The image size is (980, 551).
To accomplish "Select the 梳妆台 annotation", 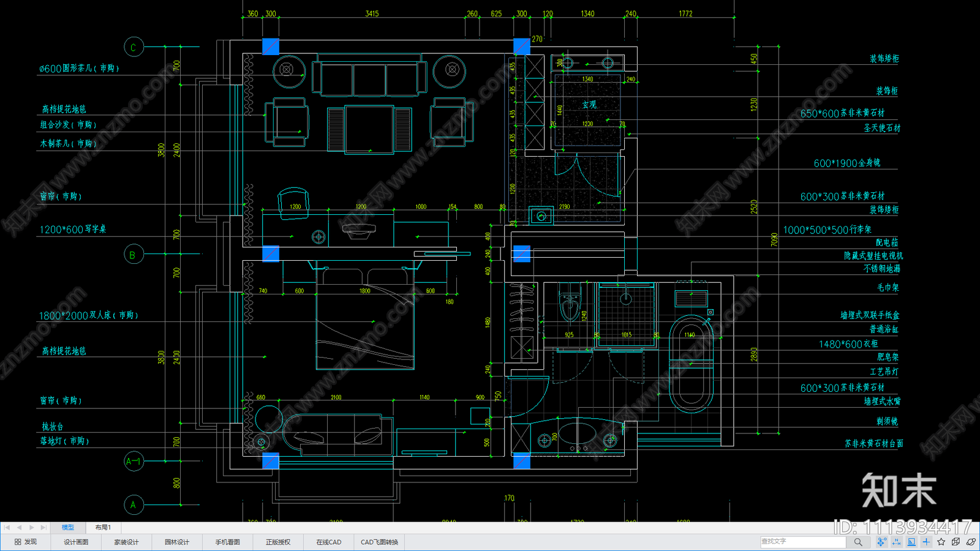I will pyautogui.click(x=52, y=427).
